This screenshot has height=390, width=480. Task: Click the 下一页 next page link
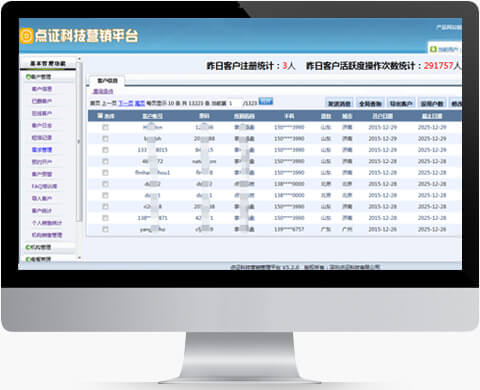tap(126, 103)
